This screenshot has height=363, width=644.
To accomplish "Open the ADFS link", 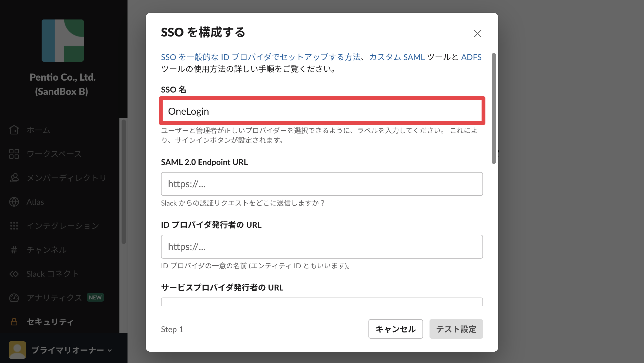I will coord(471,57).
